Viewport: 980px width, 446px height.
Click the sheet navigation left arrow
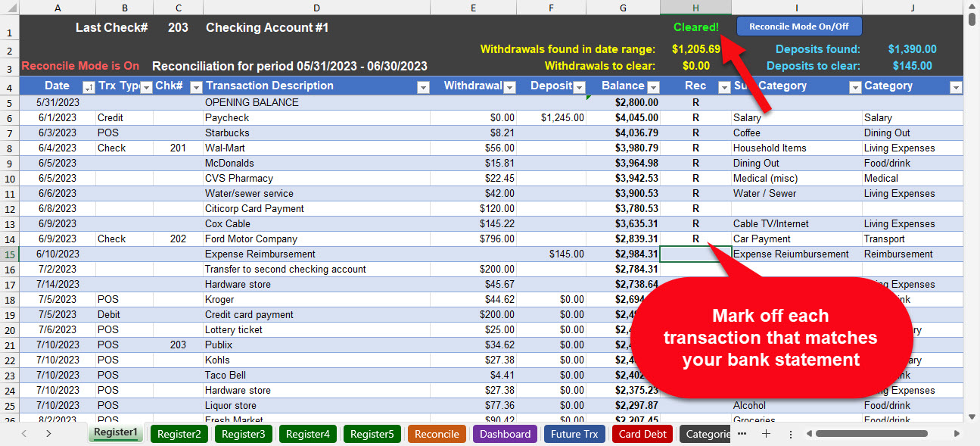click(23, 433)
